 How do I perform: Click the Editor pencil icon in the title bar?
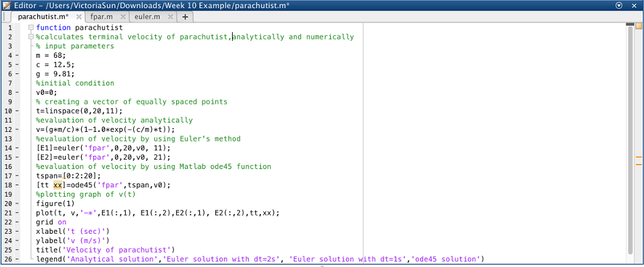[x=6, y=5]
